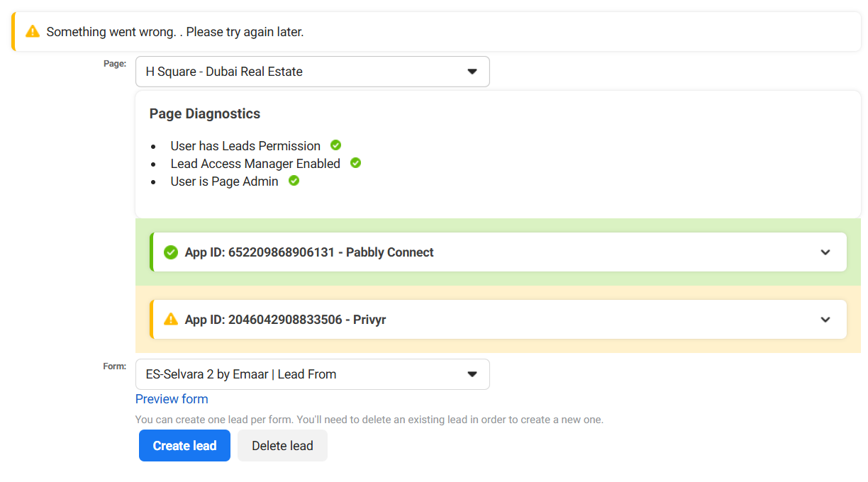Click the 'Lead Access Manager Enabled' text
Screen dimensions: 868x482
[x=255, y=164]
